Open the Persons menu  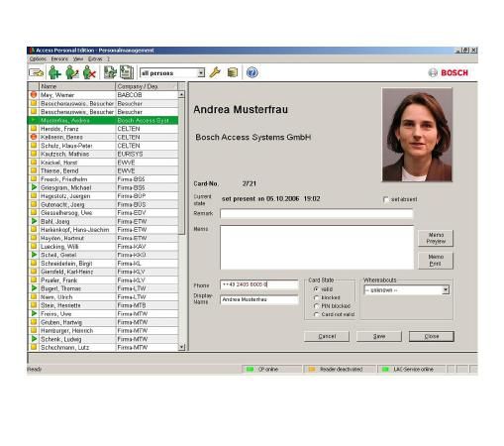point(59,58)
